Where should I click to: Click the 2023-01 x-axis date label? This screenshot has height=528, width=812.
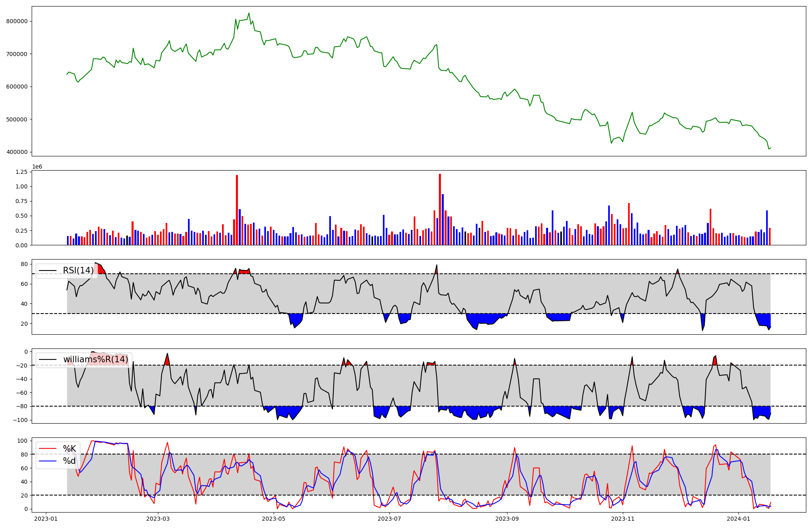coord(46,519)
